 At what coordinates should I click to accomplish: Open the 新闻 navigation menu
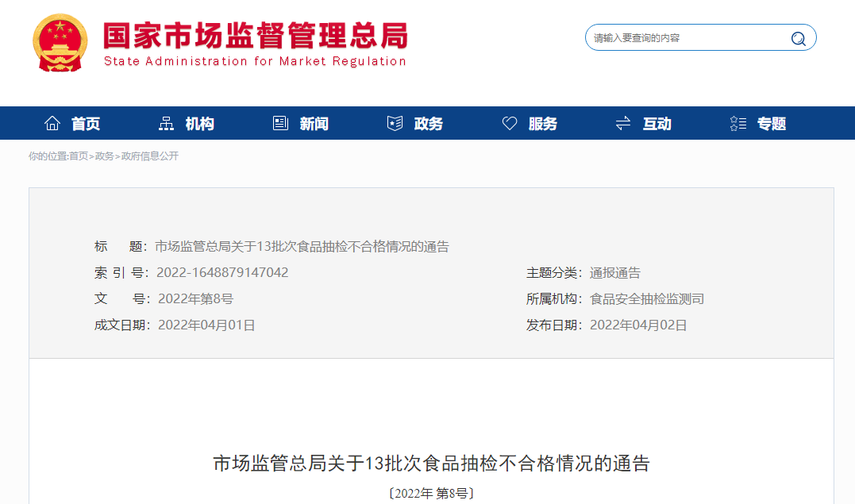pyautogui.click(x=313, y=123)
